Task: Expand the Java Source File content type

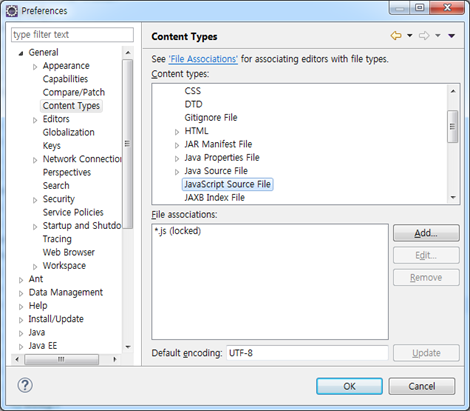Action: click(177, 172)
